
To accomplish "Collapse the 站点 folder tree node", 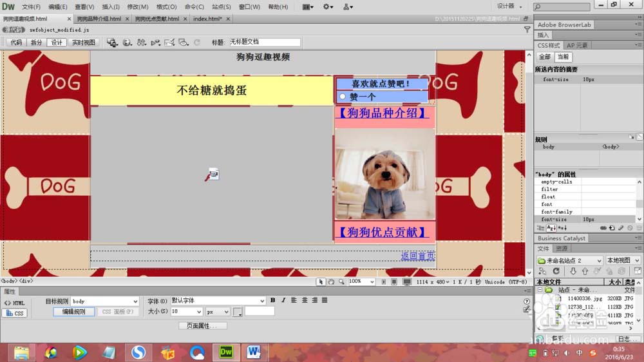I will 540,290.
